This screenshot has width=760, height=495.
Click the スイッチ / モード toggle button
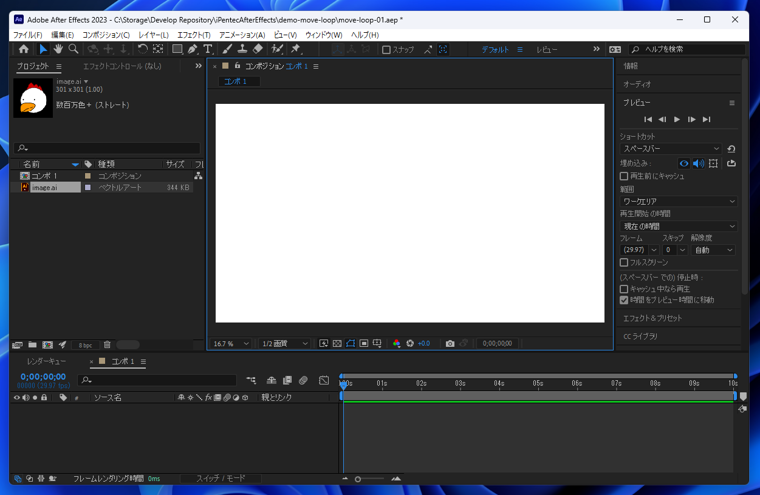[221, 479]
